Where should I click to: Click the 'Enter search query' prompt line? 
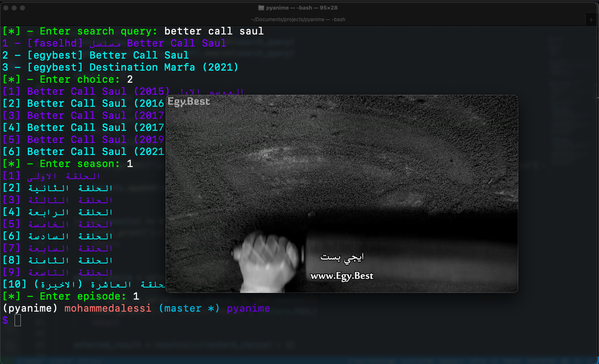pyautogui.click(x=133, y=31)
